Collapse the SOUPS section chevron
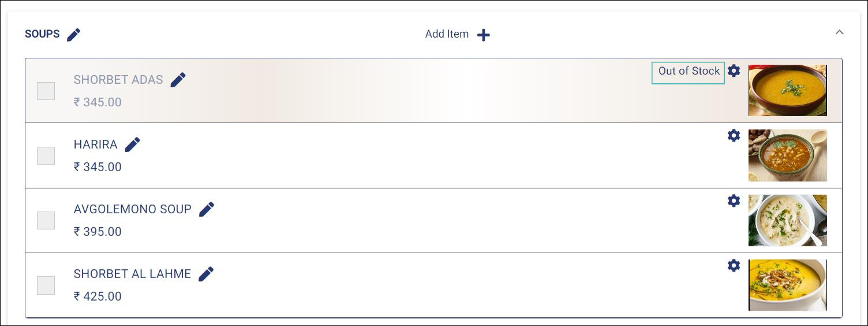The image size is (868, 326). (x=840, y=32)
